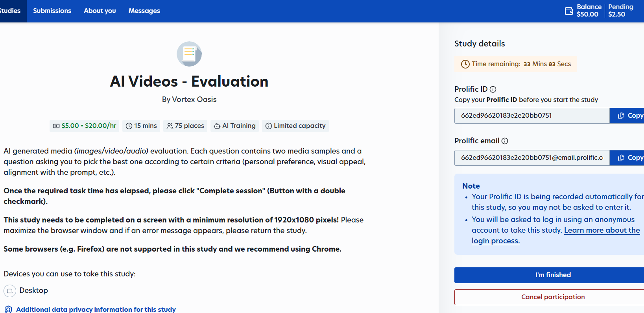Show info tooltip for Prolific ID
This screenshot has height=313, width=644.
(x=493, y=89)
